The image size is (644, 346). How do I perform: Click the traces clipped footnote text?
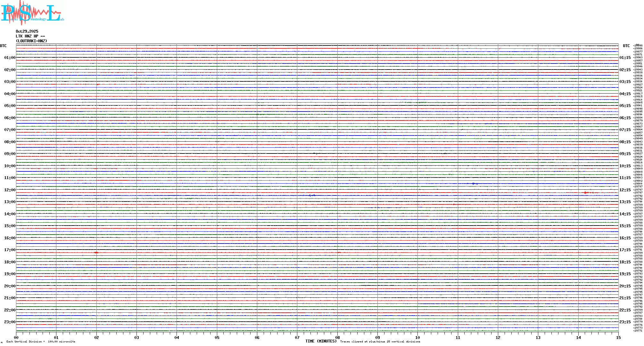click(x=380, y=342)
